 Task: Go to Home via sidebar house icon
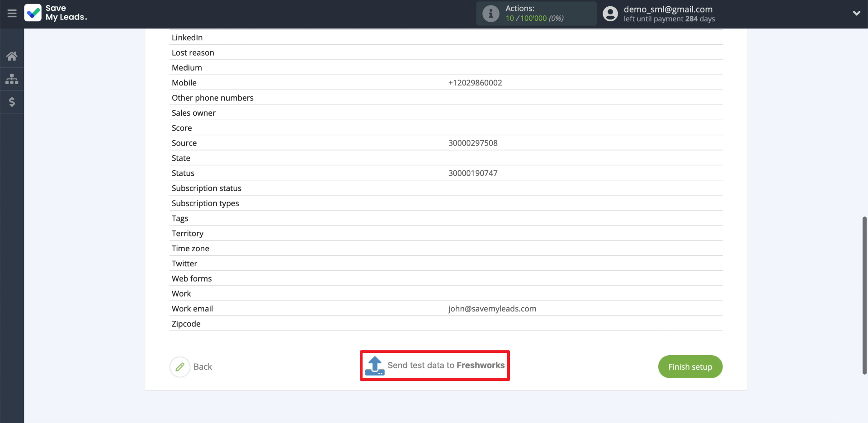(12, 56)
